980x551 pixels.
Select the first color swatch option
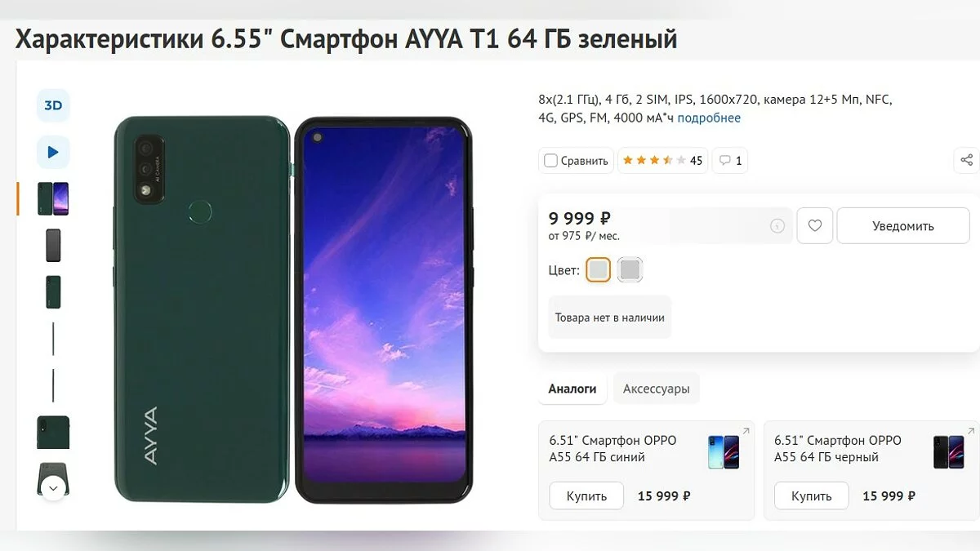coord(599,269)
